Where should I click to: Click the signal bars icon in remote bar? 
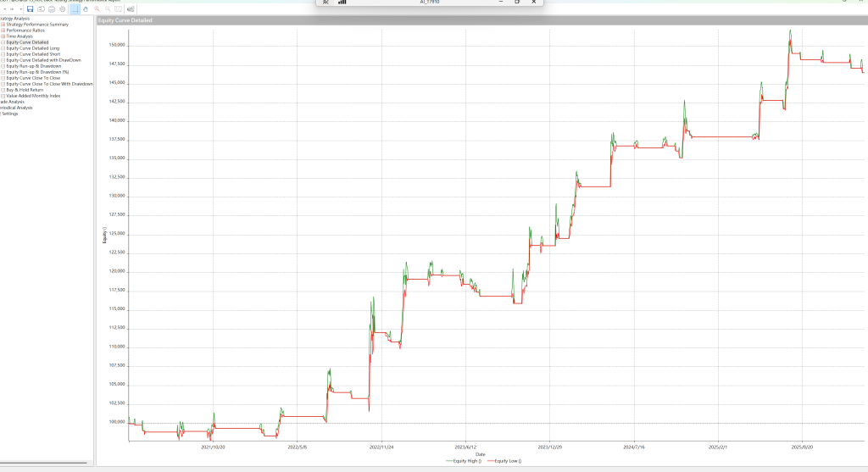(x=342, y=2)
